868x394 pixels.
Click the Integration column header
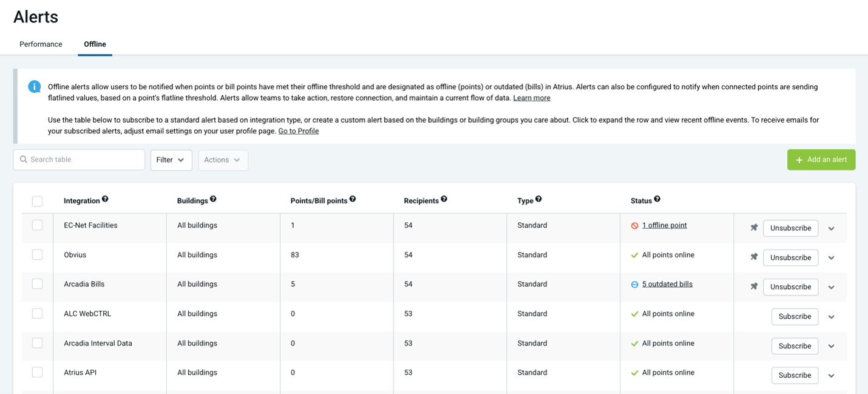pyautogui.click(x=82, y=200)
